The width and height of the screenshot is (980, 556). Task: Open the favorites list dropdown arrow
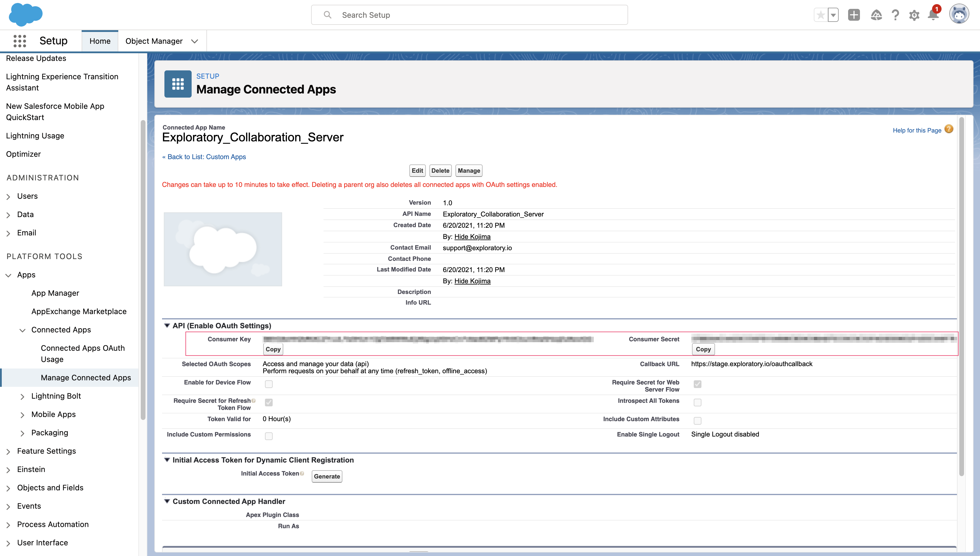(833, 15)
